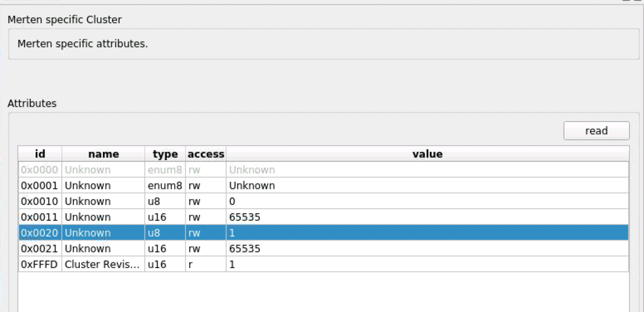Screen dimensions: 644x312
Task: Select attribute id 0x0010
Action: [x=40, y=201]
